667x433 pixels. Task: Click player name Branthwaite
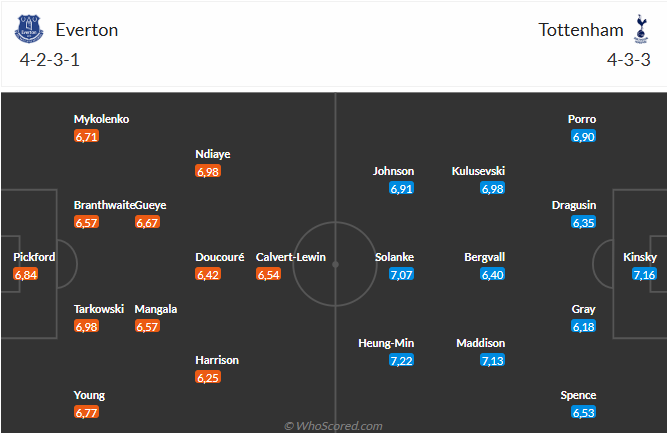pyautogui.click(x=104, y=205)
